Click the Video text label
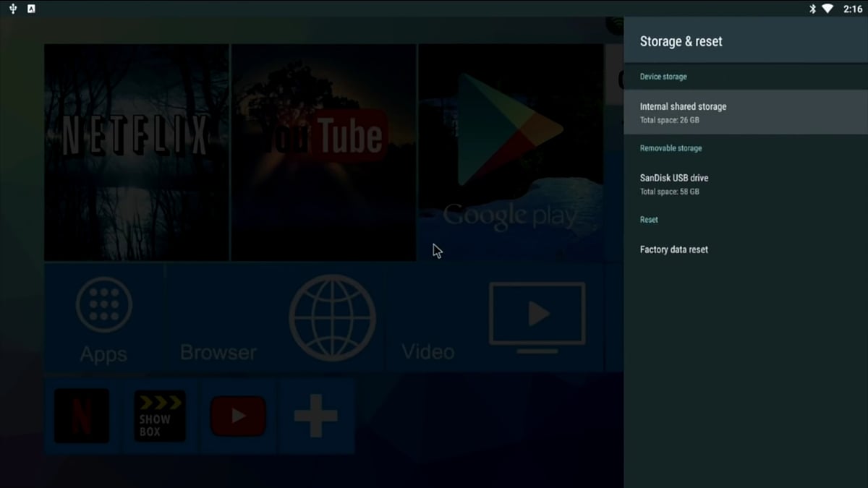 (427, 352)
